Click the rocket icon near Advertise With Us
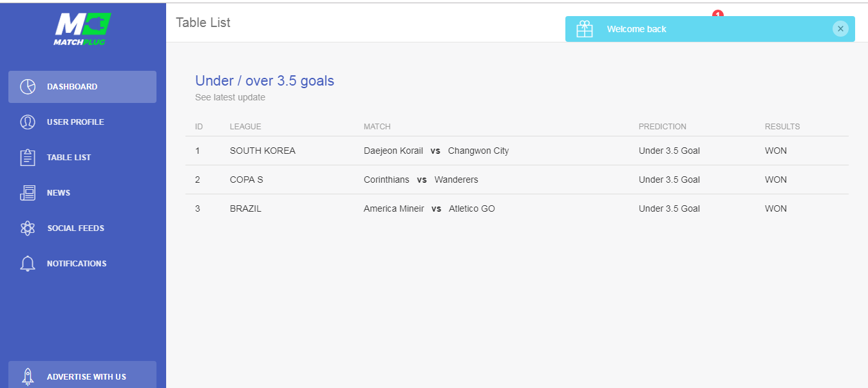868x388 pixels. [28, 376]
